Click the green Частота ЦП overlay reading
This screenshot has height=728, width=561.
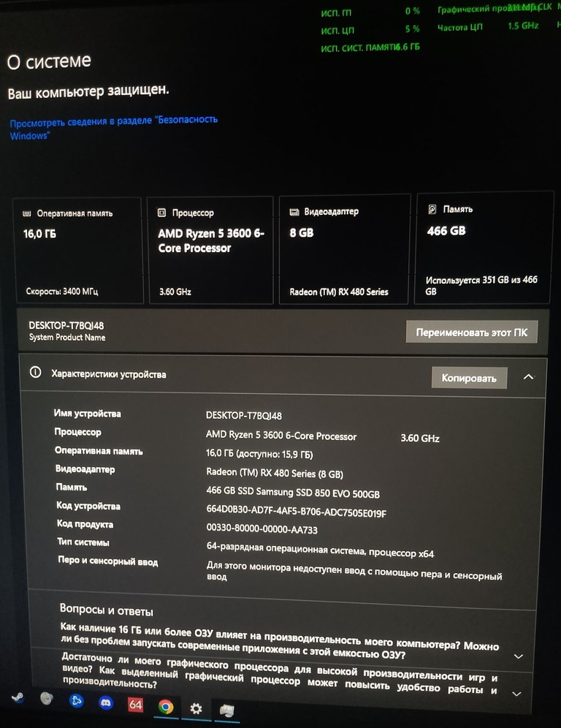click(488, 26)
